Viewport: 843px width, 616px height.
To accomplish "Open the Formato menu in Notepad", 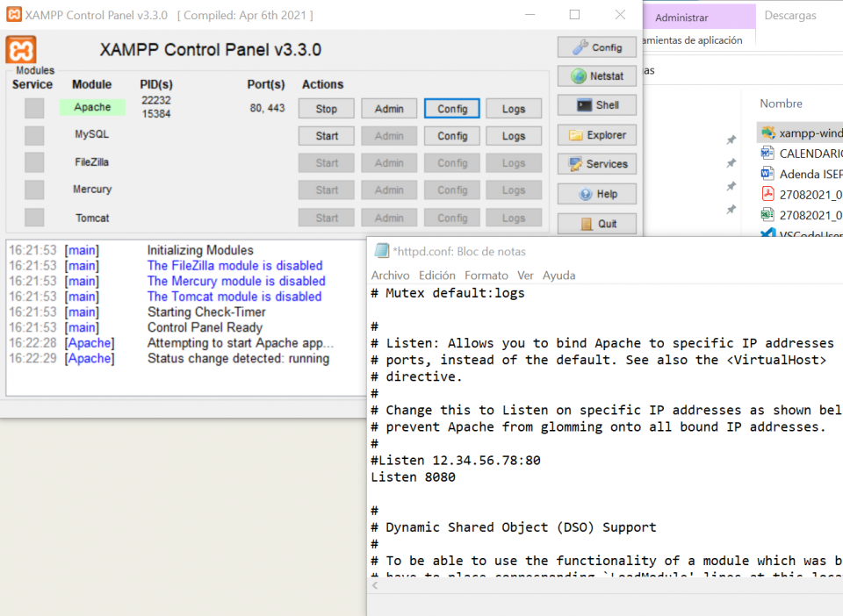I will (x=486, y=275).
